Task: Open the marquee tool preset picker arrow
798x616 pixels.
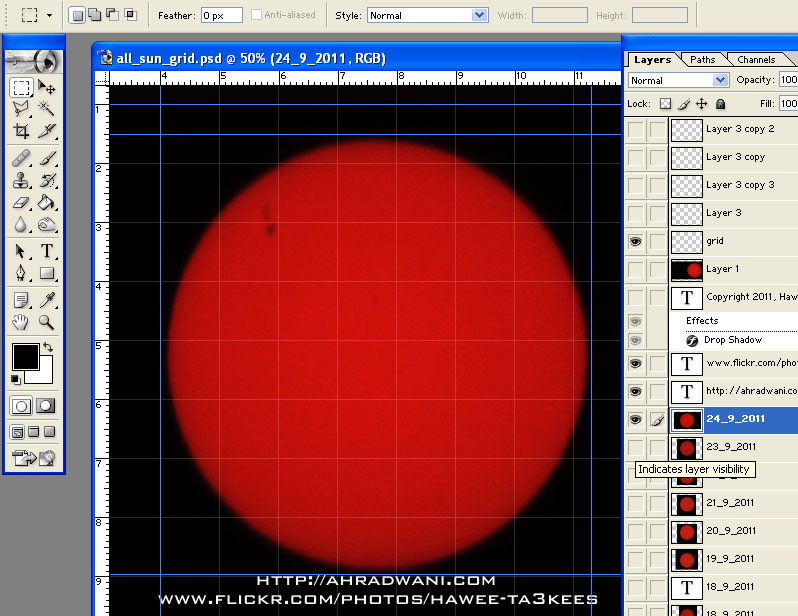Action: (x=49, y=16)
